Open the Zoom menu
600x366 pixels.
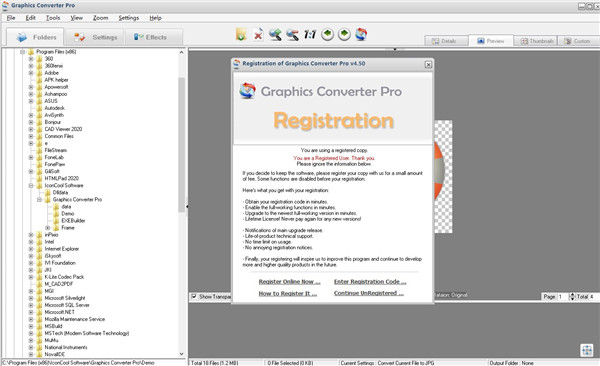pyautogui.click(x=100, y=18)
